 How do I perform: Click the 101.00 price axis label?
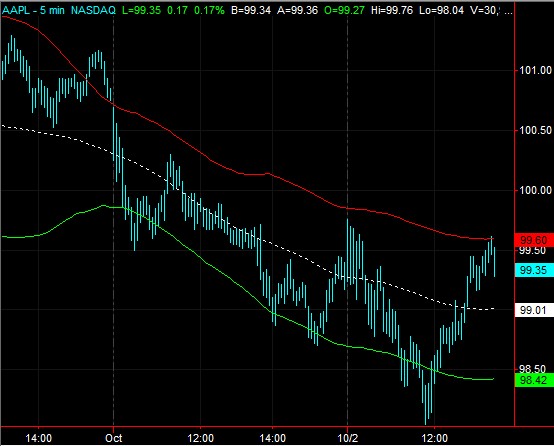coord(535,70)
